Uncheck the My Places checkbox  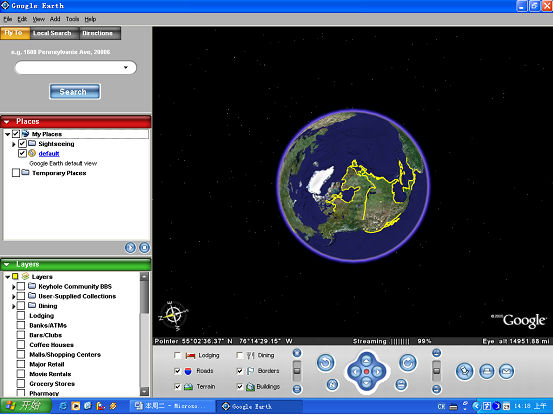pos(16,134)
